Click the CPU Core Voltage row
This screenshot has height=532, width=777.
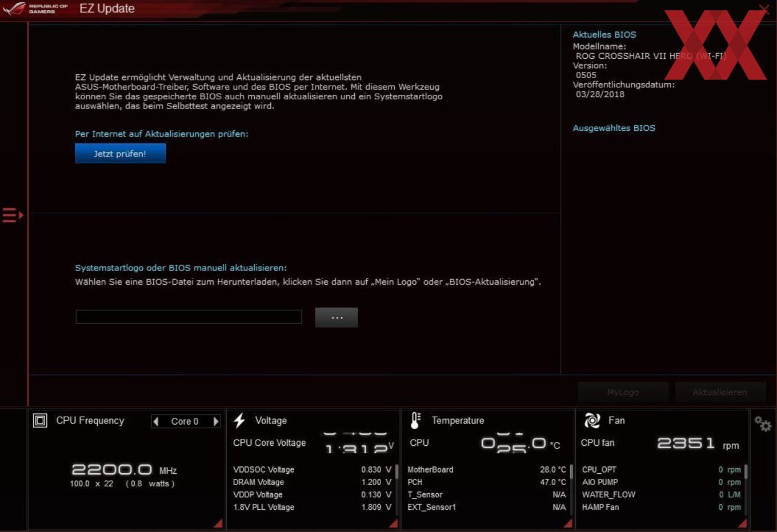coord(313,444)
